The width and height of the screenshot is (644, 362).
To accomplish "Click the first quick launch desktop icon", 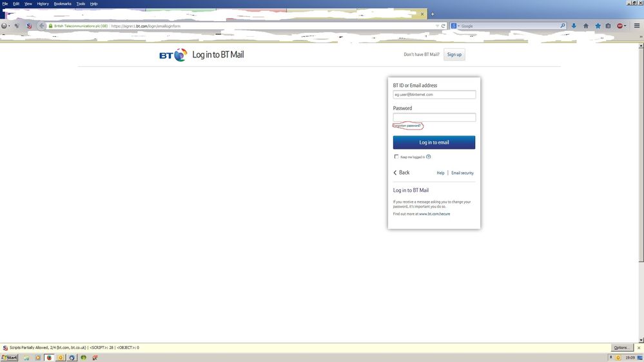I will pos(26,357).
